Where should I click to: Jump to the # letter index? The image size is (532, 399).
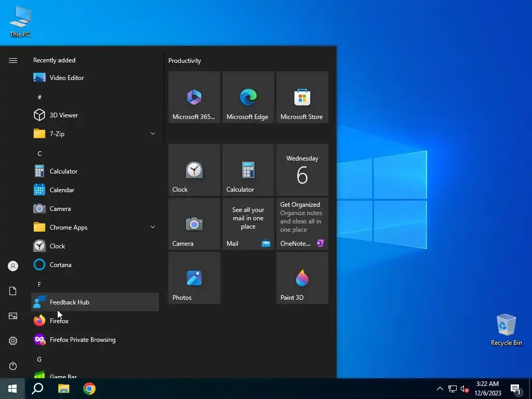[x=39, y=97]
